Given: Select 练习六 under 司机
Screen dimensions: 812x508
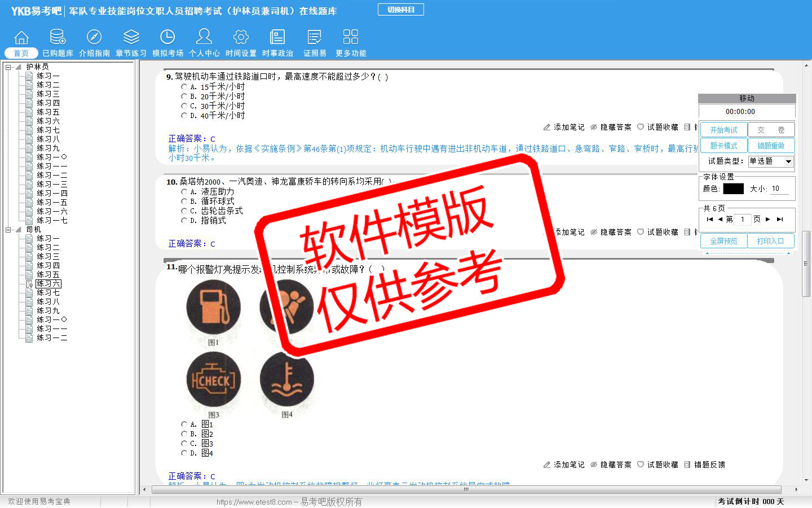Looking at the screenshot, I should coord(48,284).
